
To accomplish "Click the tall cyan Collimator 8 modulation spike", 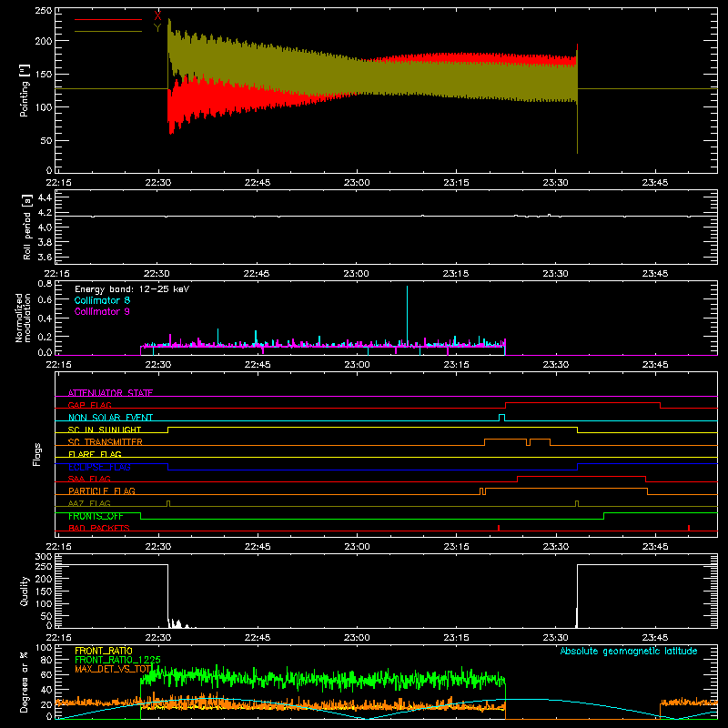I will (x=407, y=316).
